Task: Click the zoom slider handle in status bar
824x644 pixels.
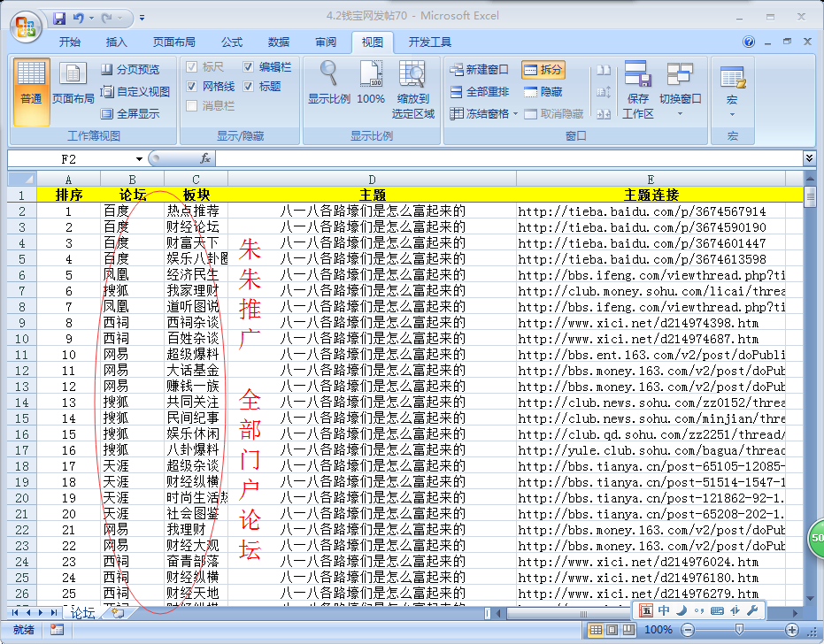Action: (x=739, y=629)
